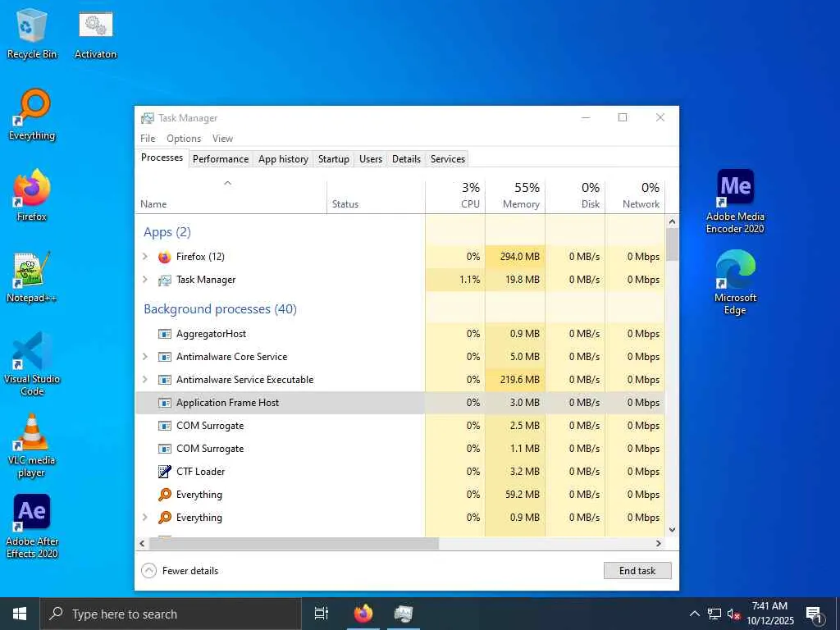Click the muted volume tray icon
This screenshot has height=630, width=840.
click(x=733, y=614)
